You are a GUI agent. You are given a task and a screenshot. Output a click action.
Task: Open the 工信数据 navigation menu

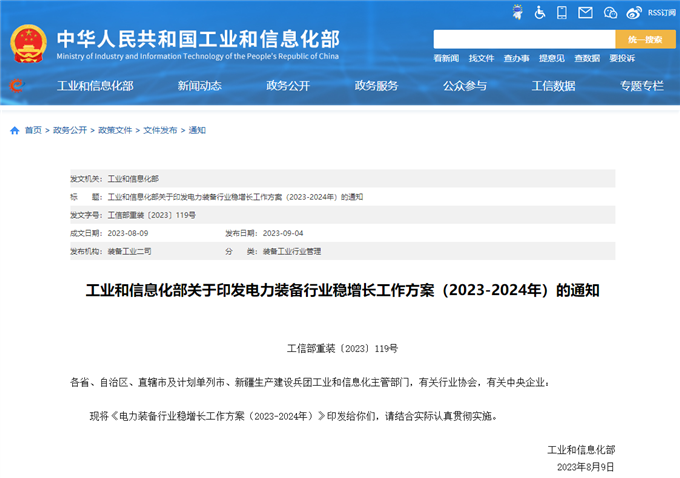pos(553,86)
